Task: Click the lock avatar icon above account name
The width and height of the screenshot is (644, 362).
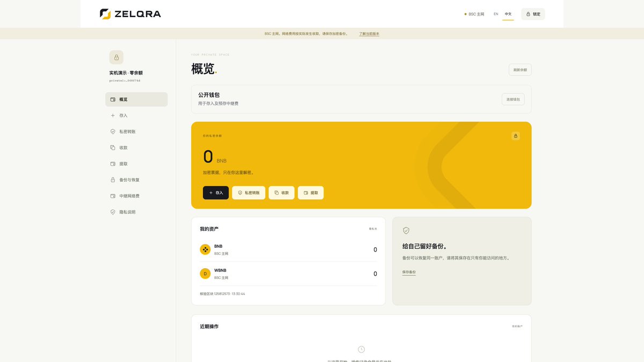Action: 116,57
